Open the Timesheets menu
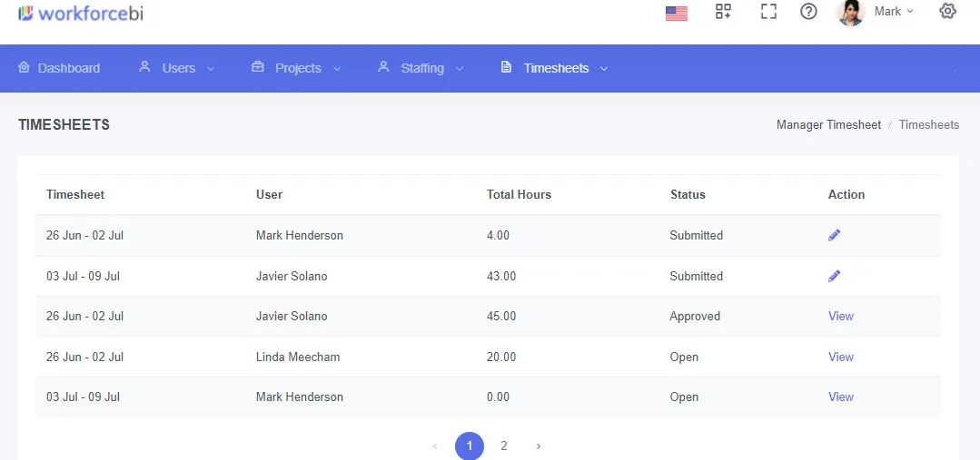980x460 pixels. pos(554,68)
